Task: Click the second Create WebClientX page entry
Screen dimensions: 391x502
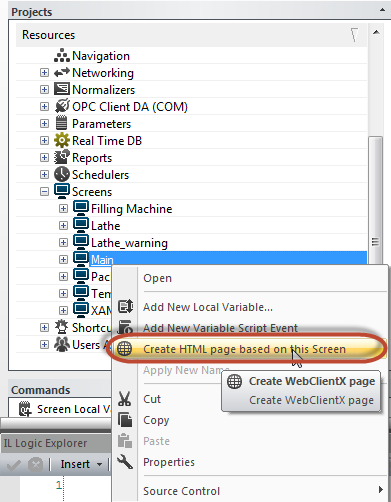Action: click(311, 400)
